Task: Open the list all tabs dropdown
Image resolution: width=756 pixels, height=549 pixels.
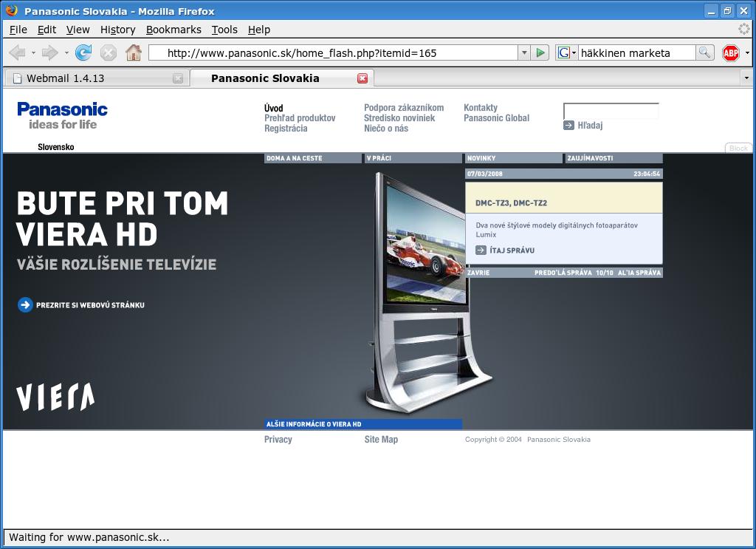Action: click(x=746, y=78)
